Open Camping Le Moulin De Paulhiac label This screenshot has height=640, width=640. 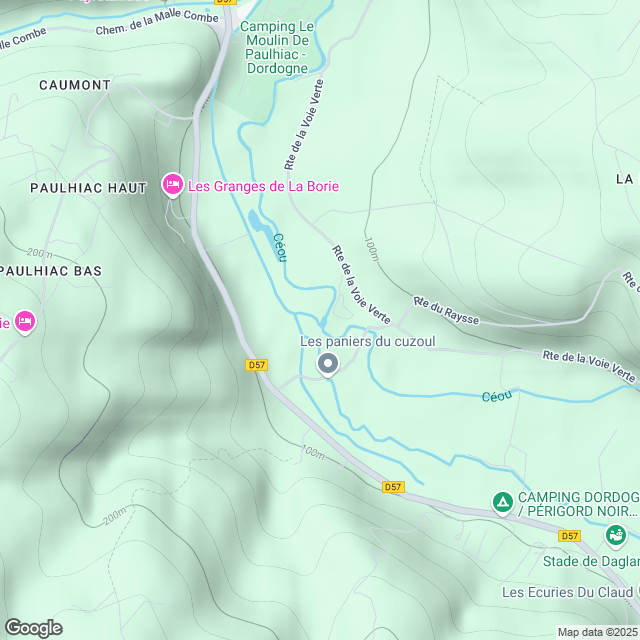pos(277,47)
